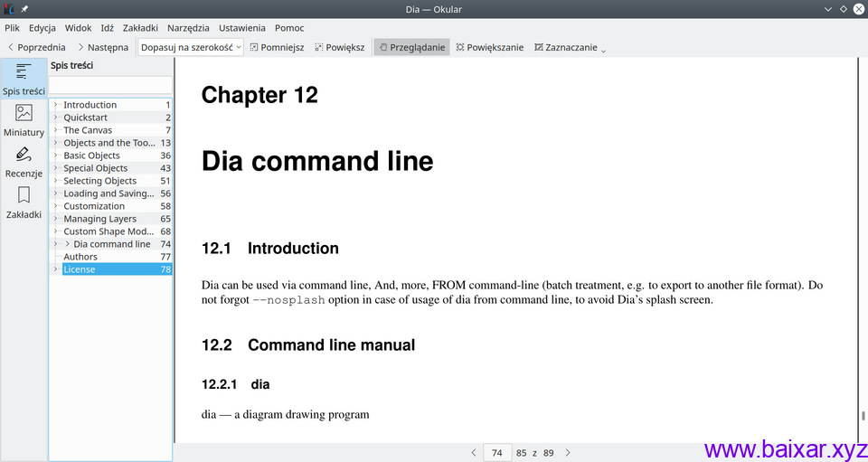Image resolution: width=868 pixels, height=462 pixels.
Task: Select the Managing Layers contents entry
Action: (x=99, y=219)
